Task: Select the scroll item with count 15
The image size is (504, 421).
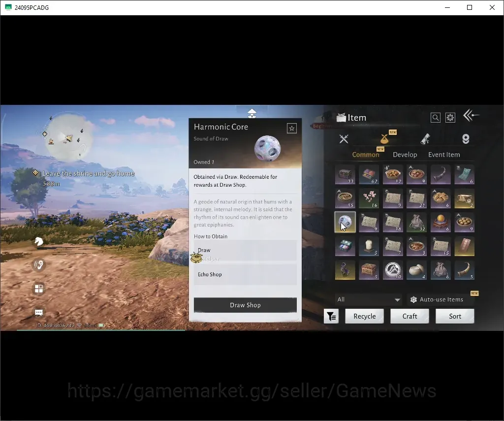Action: point(441,246)
